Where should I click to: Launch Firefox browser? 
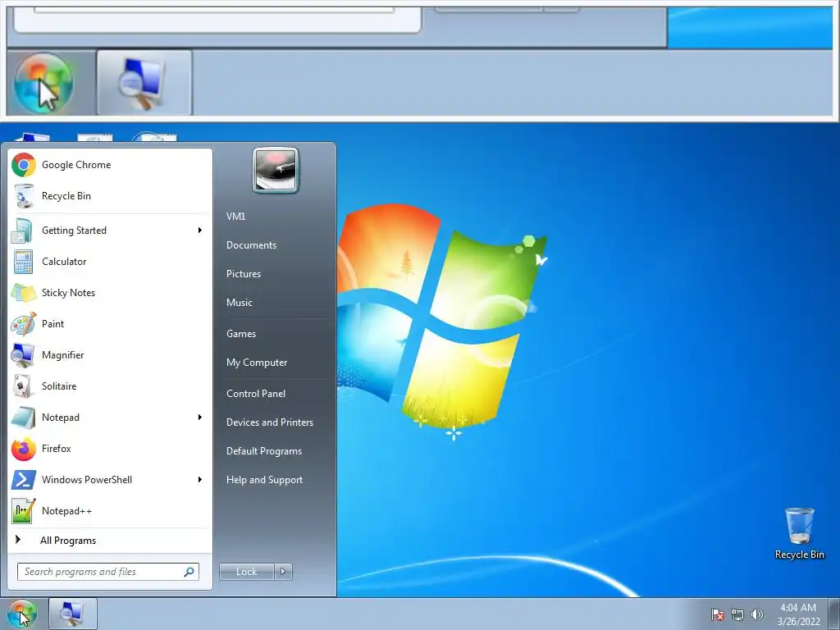(x=111, y=449)
